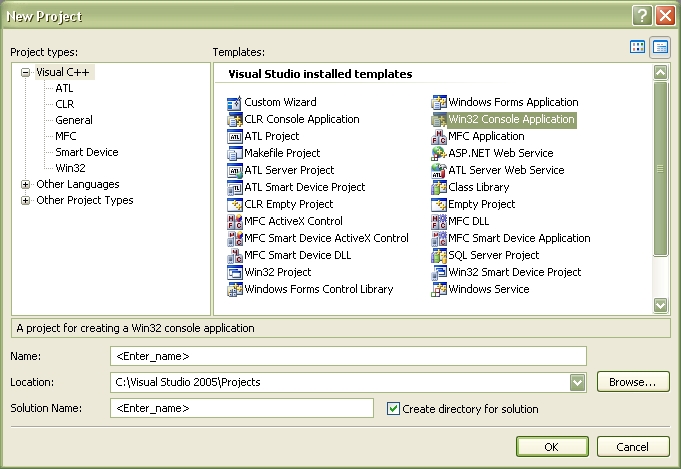Screen dimensions: 681x469
Task: Select Win32 Smart Device Project icon
Action: click(439, 272)
